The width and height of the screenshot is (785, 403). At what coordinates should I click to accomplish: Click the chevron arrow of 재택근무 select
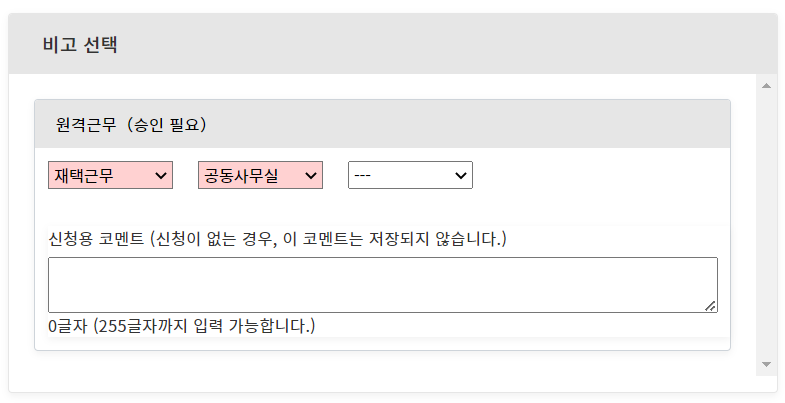point(161,176)
